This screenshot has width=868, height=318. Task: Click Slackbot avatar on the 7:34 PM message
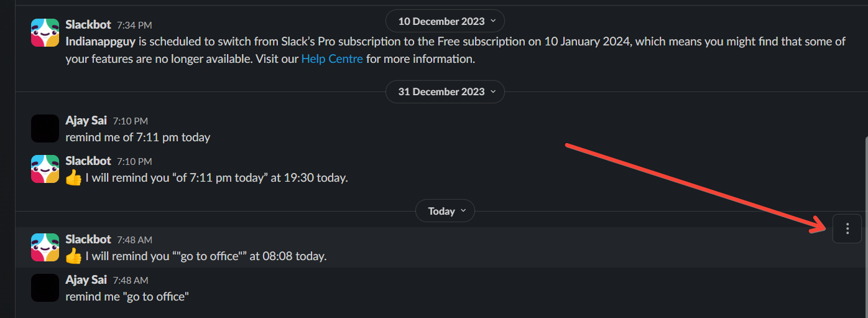pos(45,32)
